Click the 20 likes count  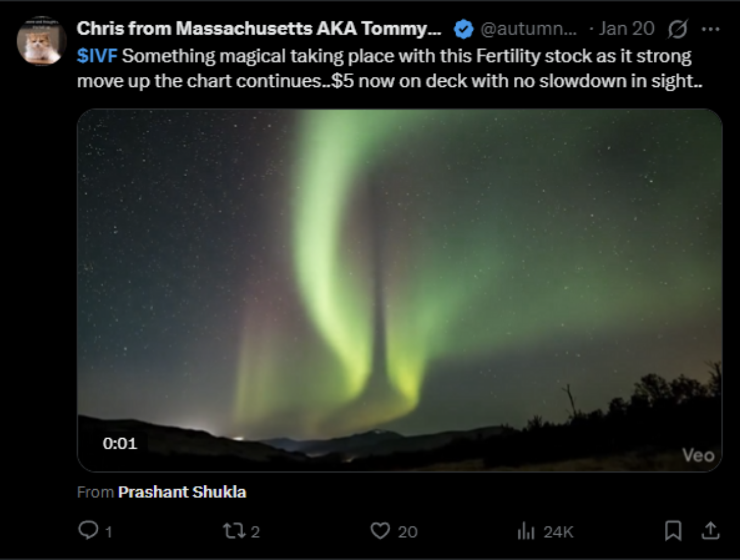click(x=407, y=531)
